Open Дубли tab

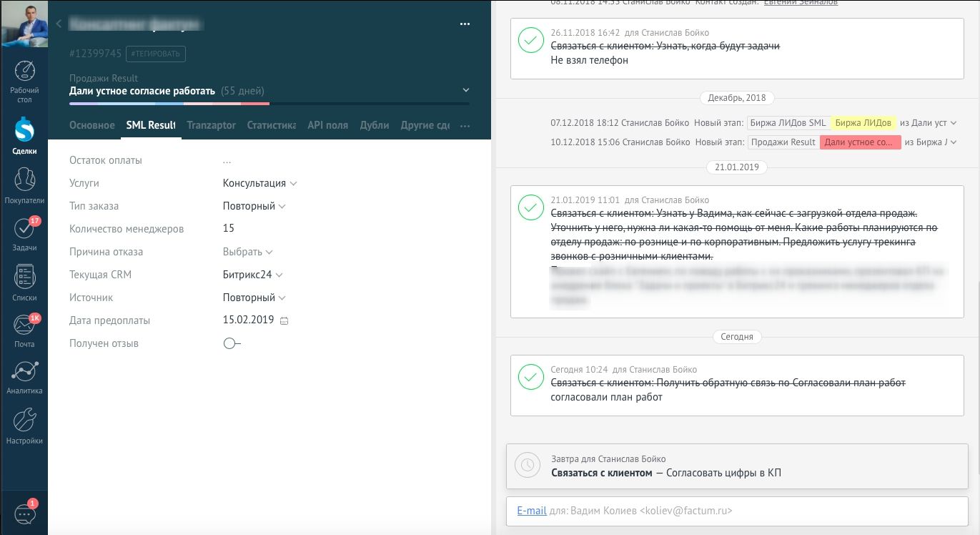coord(375,125)
